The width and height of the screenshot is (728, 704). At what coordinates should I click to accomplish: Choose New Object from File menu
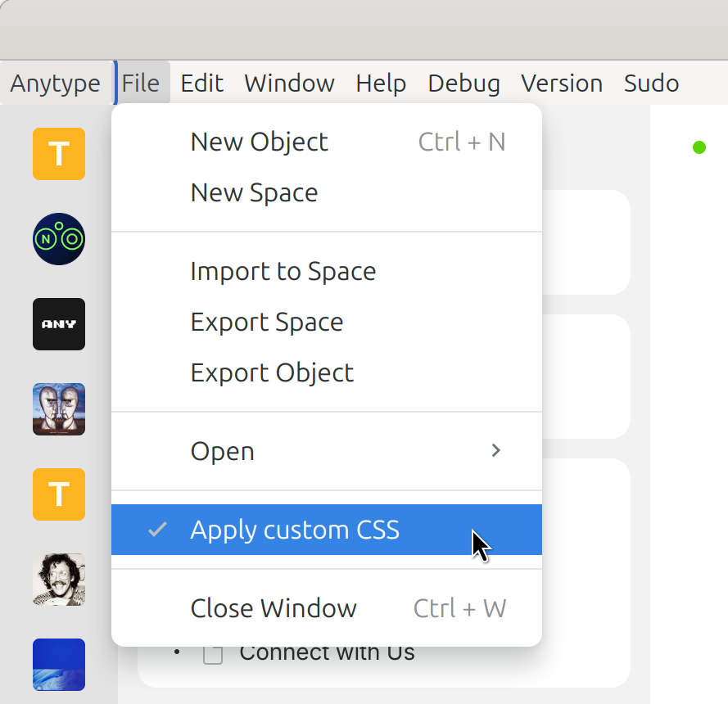pyautogui.click(x=259, y=142)
